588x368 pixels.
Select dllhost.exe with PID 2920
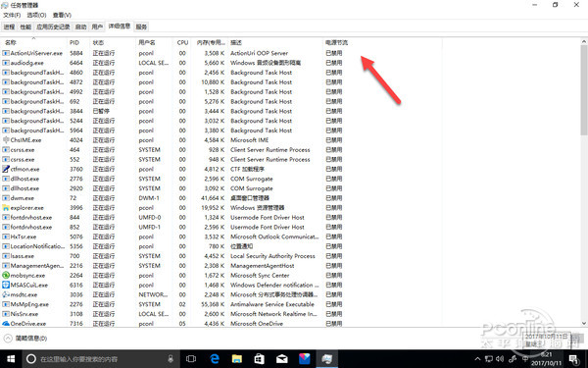coord(221,188)
